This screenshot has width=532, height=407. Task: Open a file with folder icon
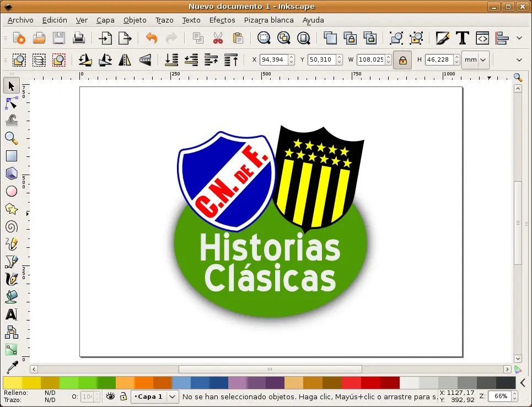click(x=39, y=38)
